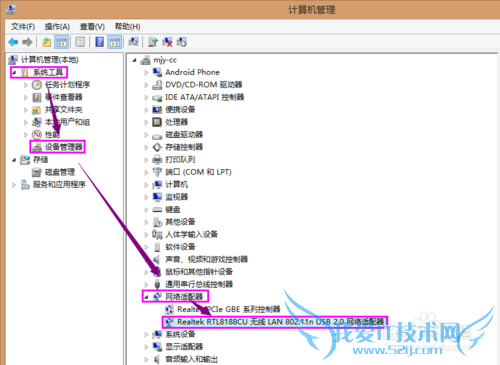The width and height of the screenshot is (500, 365).
Task: Click the IDE ATA/ATAPI 控制器 icon
Action: (157, 98)
